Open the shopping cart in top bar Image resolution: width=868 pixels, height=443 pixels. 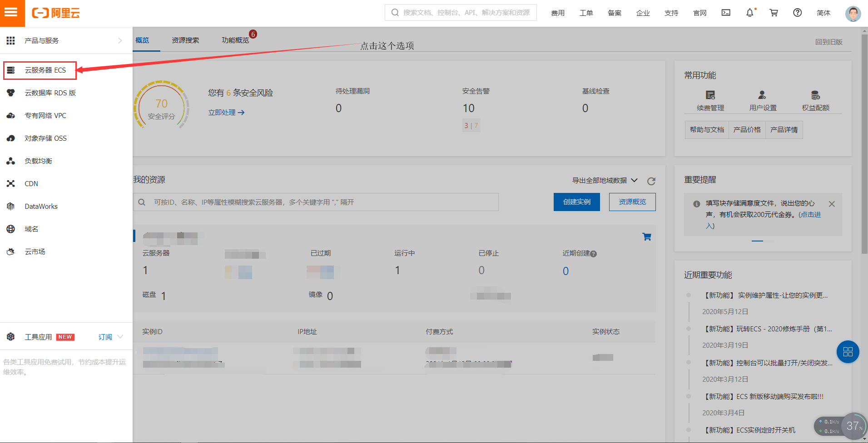(x=774, y=13)
